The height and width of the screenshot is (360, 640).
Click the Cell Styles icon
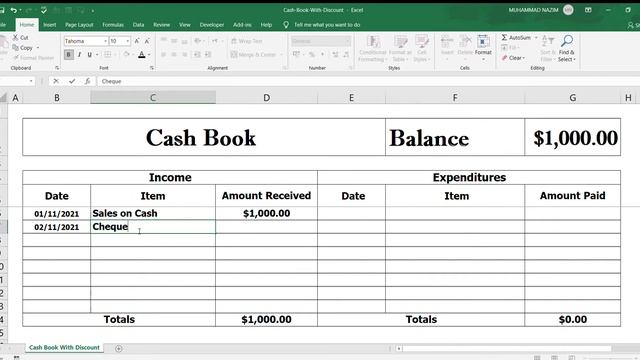pos(421,42)
